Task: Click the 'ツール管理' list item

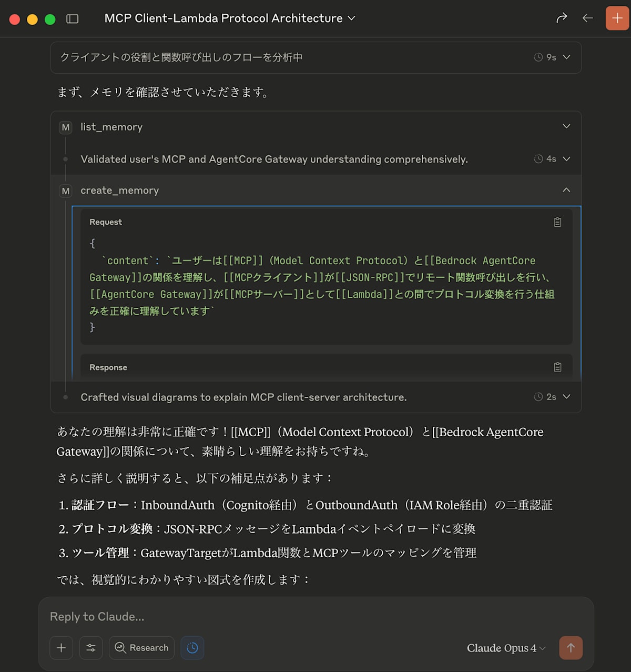Action: coord(268,553)
